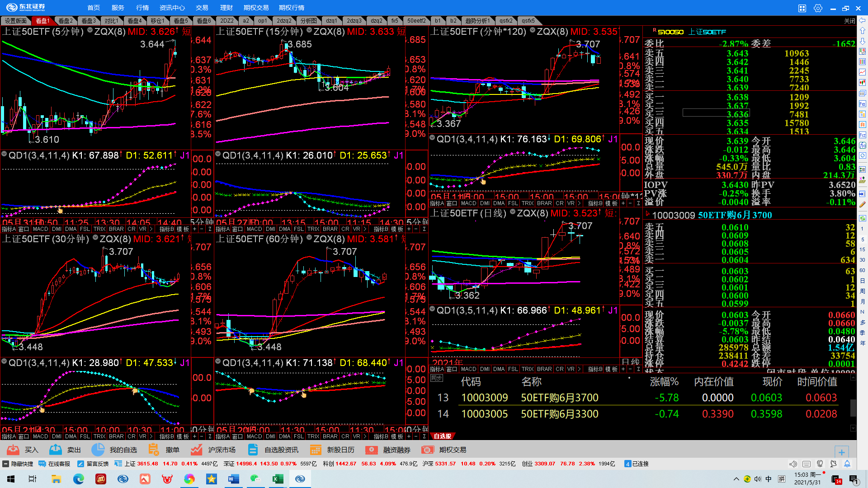
Task: Click the settings gear in title bar
Action: point(818,8)
